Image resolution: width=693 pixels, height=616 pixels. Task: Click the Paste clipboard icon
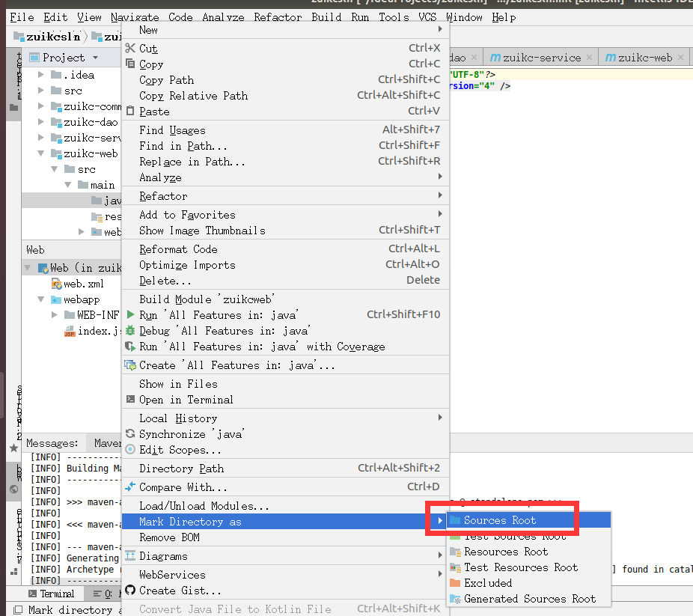[130, 111]
